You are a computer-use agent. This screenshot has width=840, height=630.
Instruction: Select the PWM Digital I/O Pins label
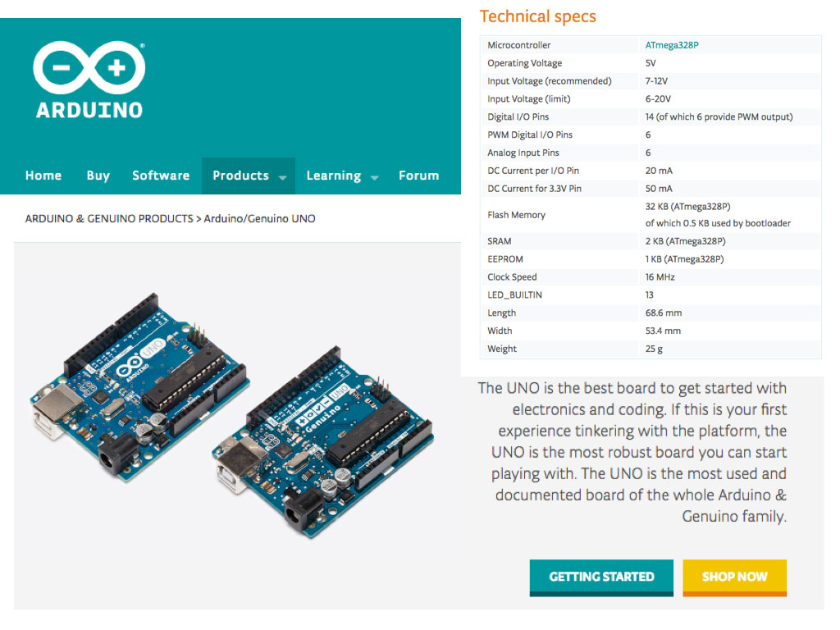click(x=530, y=135)
